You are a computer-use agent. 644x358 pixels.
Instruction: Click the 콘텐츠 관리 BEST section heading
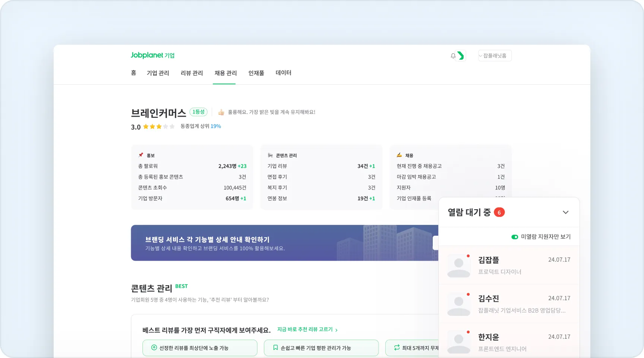pos(159,288)
